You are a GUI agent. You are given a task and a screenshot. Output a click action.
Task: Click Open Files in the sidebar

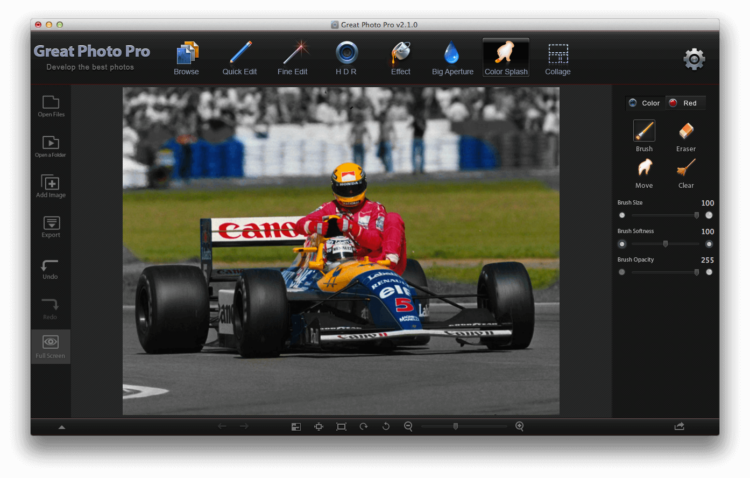51,106
